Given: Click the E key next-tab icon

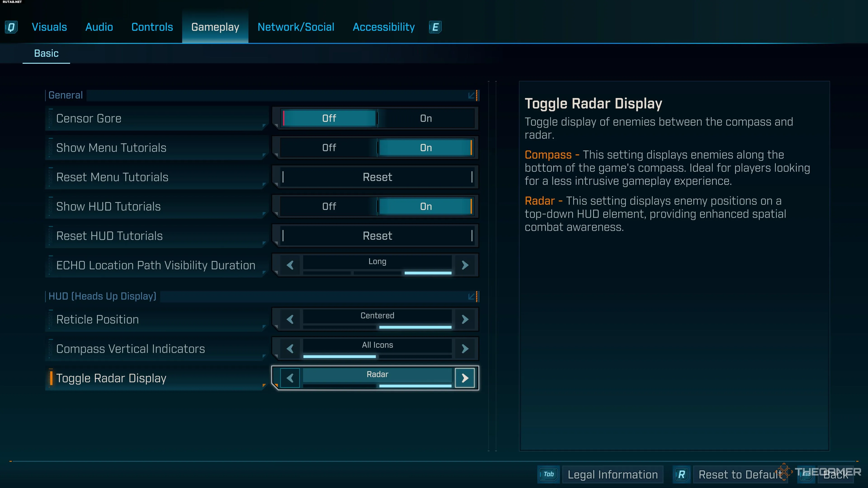Looking at the screenshot, I should tap(435, 27).
